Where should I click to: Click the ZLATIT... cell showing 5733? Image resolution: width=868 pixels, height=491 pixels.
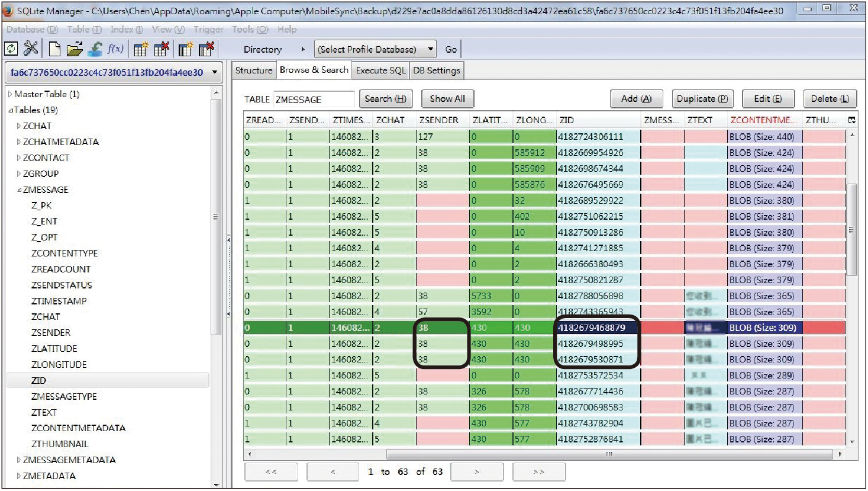click(491, 296)
